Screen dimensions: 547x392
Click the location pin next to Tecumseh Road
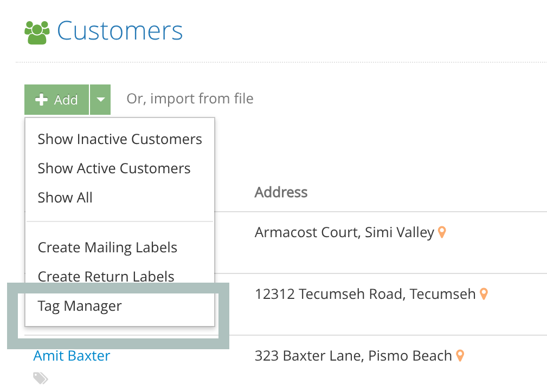(483, 293)
